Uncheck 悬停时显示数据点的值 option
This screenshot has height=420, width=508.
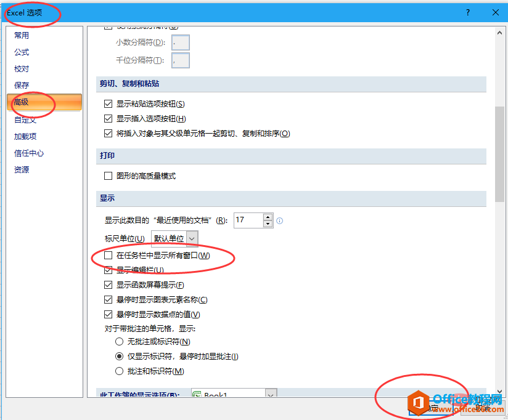click(109, 314)
